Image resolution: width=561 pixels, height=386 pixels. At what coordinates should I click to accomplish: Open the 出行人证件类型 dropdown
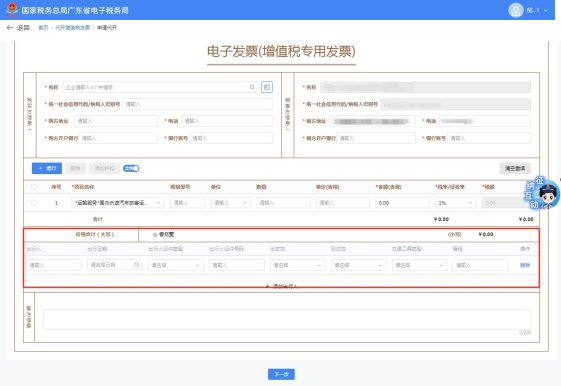tap(176, 265)
